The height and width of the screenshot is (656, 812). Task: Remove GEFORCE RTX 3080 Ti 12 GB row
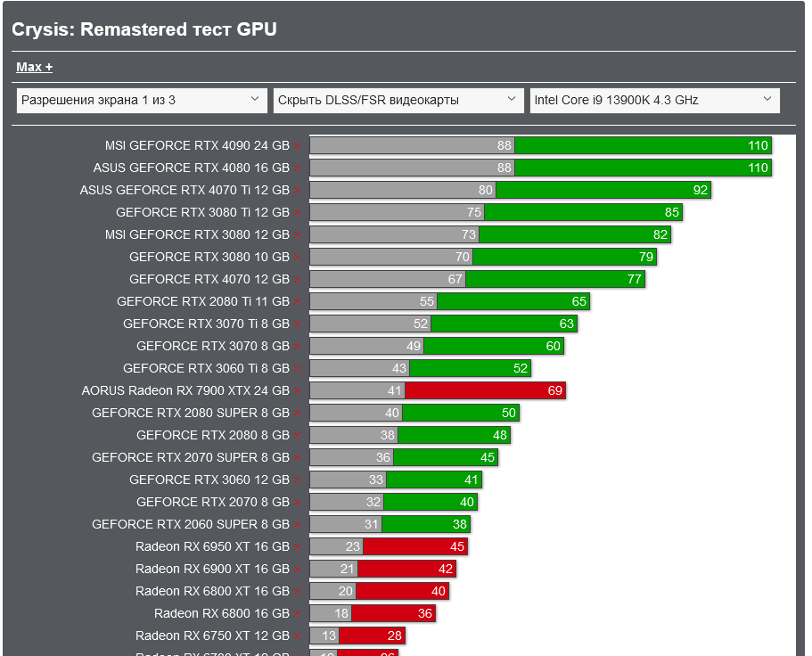coord(297,213)
